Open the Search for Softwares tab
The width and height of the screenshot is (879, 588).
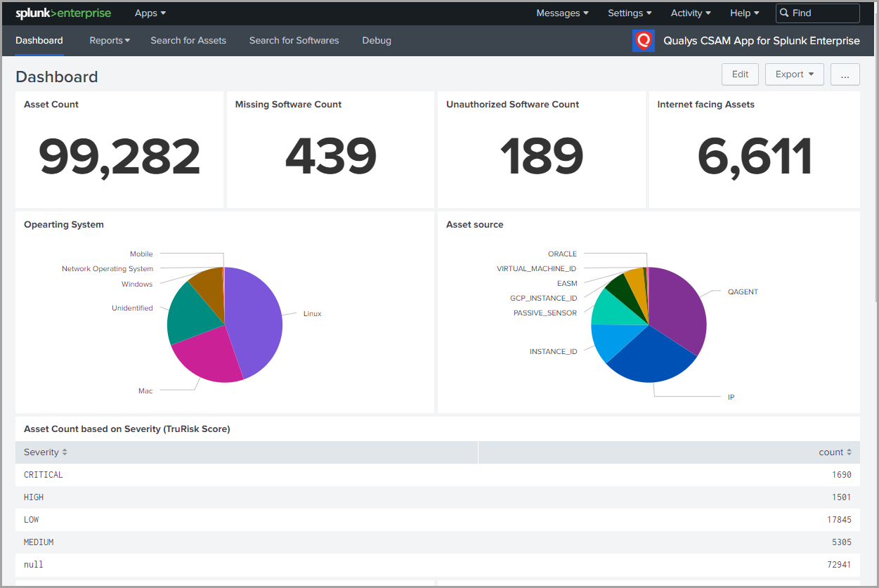[x=294, y=40]
